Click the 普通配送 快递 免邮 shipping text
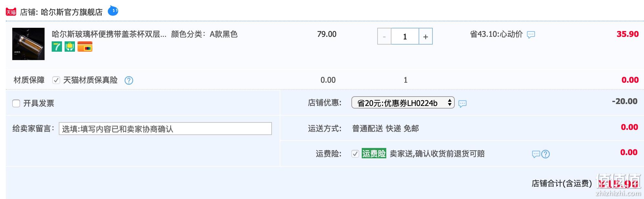This screenshot has height=199, width=644. coord(385,129)
